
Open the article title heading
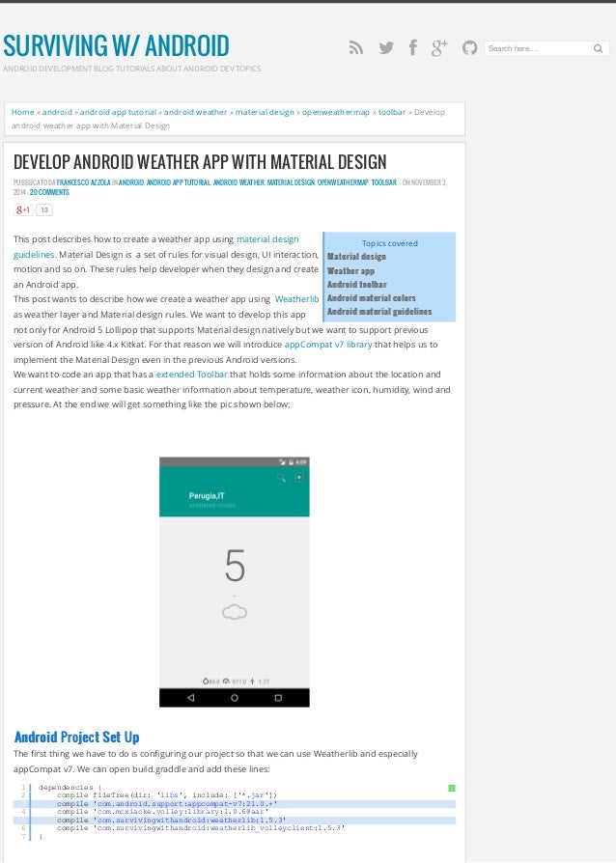click(200, 162)
